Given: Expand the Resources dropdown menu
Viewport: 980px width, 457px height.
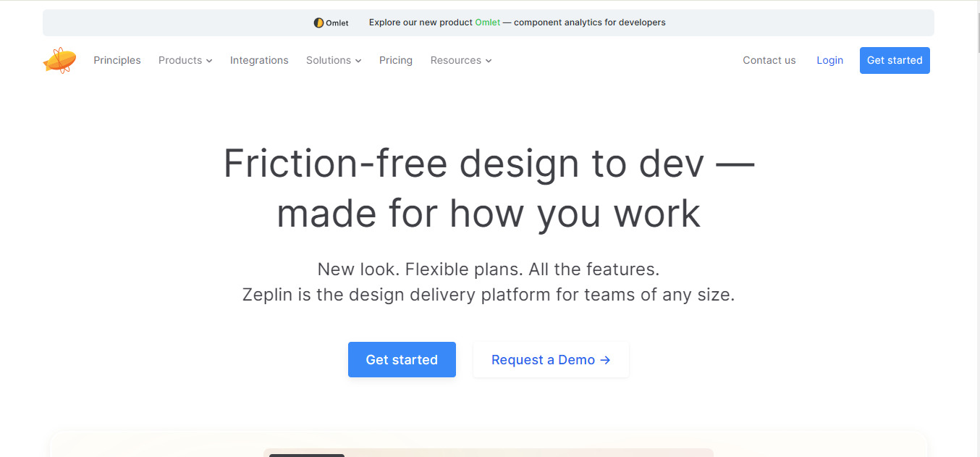Looking at the screenshot, I should coord(461,60).
